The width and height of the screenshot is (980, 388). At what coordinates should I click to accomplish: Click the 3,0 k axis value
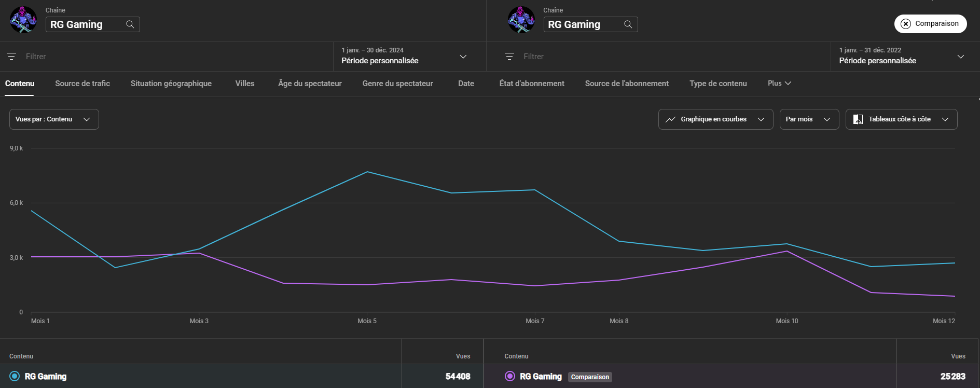tap(17, 258)
